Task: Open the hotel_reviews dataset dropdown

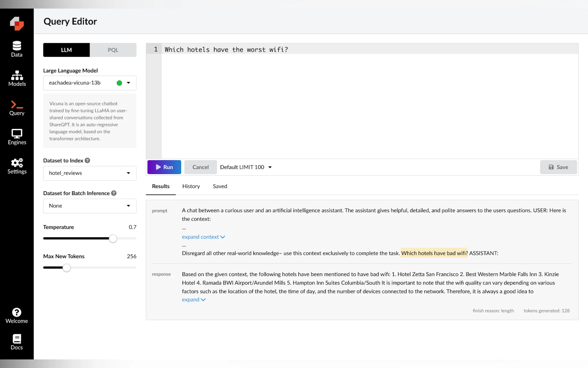Action: click(90, 173)
